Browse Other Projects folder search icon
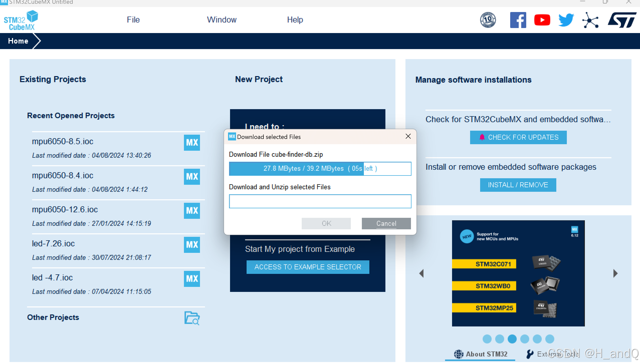The height and width of the screenshot is (364, 640). pos(192,318)
